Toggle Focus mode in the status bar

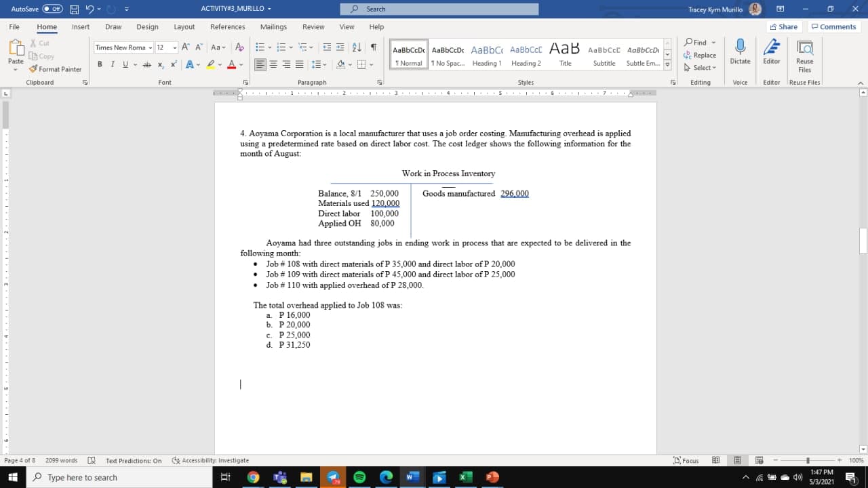(x=686, y=460)
